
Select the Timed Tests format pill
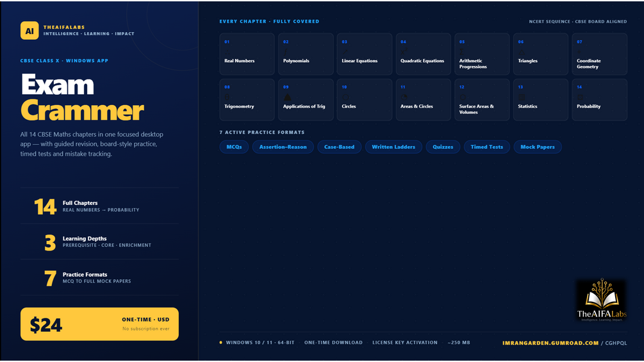point(487,147)
